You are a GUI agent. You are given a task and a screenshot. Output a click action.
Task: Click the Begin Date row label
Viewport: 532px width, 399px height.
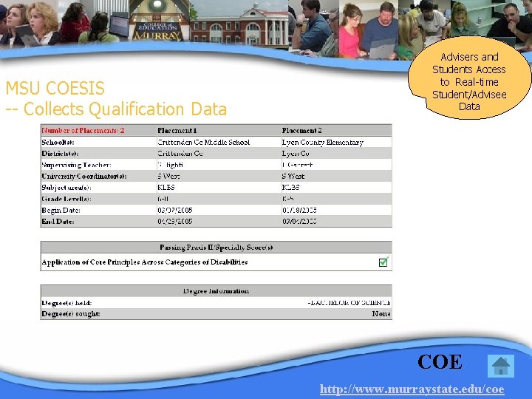point(61,211)
